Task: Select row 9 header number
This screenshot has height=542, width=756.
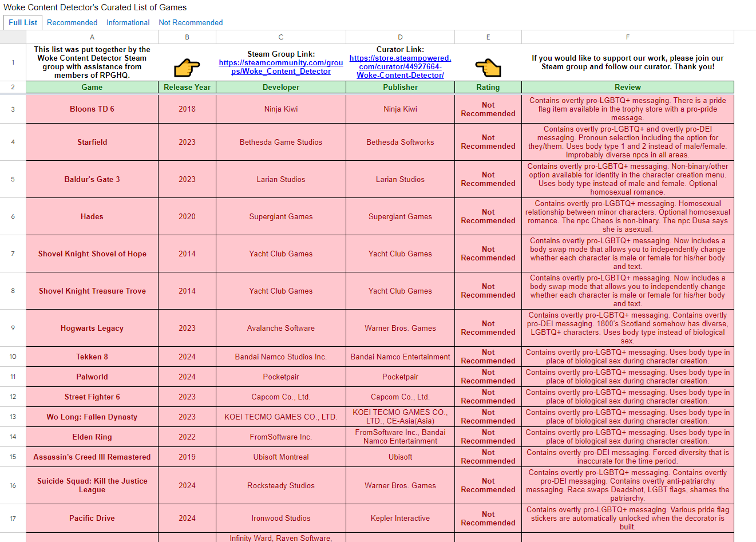Action: (13, 328)
